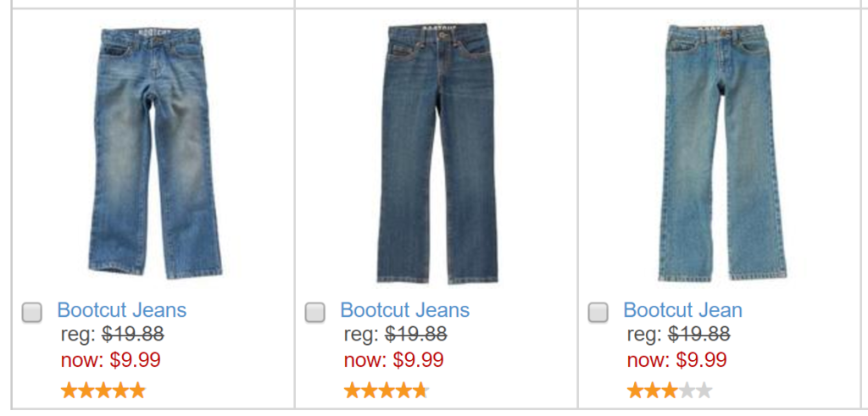The height and width of the screenshot is (416, 868).
Task: Click the first orange star under left jeans
Action: 69,391
